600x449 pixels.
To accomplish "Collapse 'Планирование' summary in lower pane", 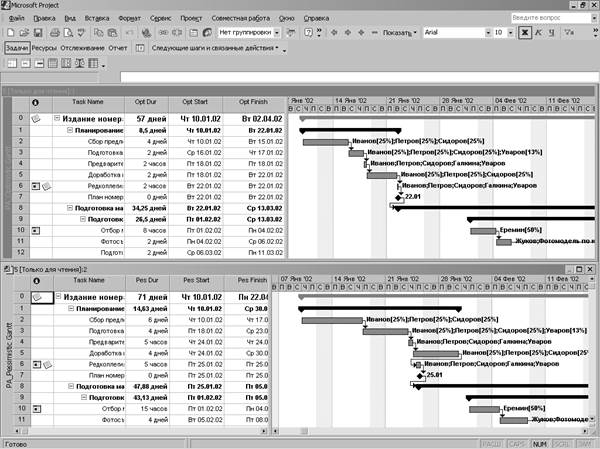I will click(x=71, y=309).
